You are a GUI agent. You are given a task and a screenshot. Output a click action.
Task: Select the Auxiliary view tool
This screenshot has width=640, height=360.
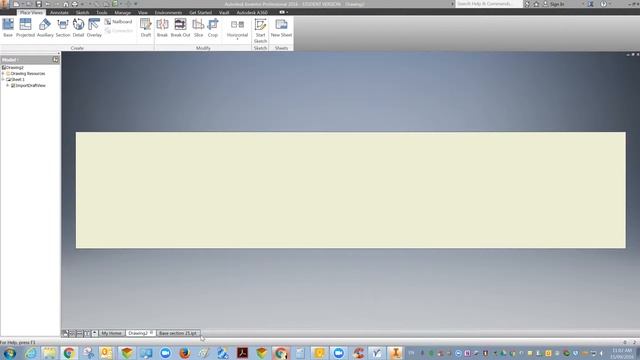(45, 28)
